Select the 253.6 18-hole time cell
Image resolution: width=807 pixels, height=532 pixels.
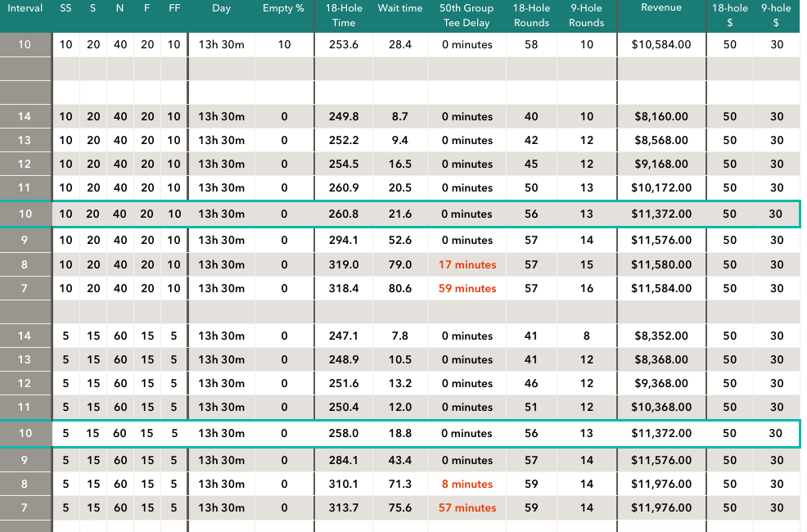pos(344,44)
